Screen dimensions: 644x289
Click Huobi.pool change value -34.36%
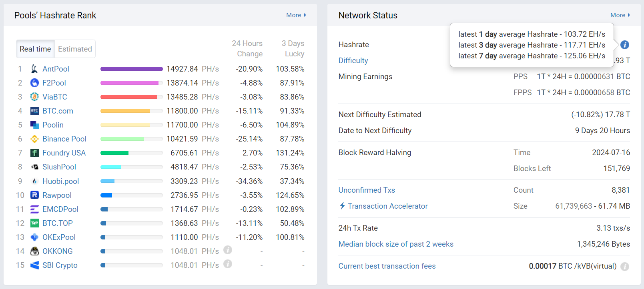[249, 181]
